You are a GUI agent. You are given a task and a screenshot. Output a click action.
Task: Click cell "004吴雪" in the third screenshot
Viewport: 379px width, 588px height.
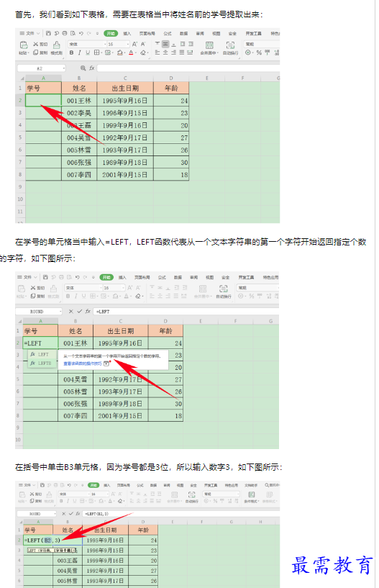coord(68,571)
